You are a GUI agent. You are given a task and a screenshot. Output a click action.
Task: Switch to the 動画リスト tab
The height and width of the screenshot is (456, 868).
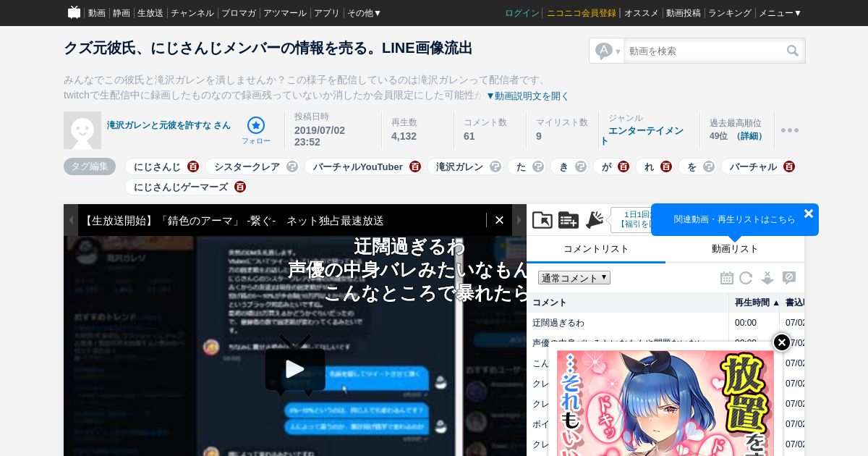click(735, 249)
